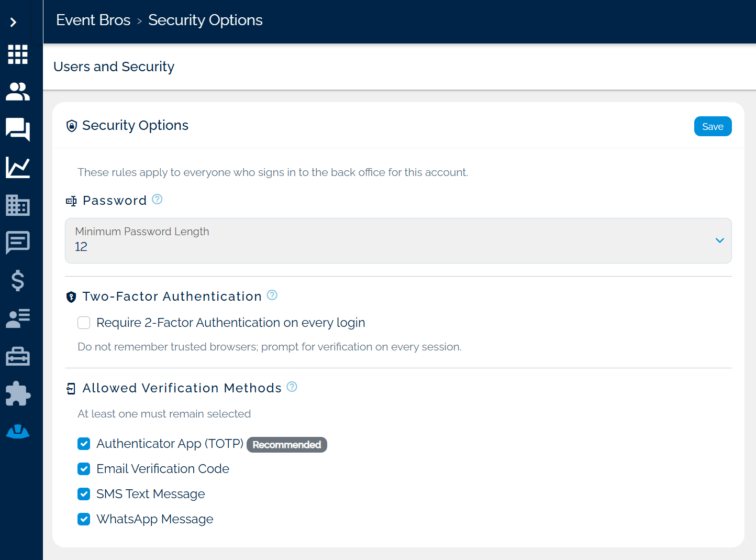This screenshot has width=756, height=560.
Task: Click the Users and Security heading
Action: (x=114, y=67)
